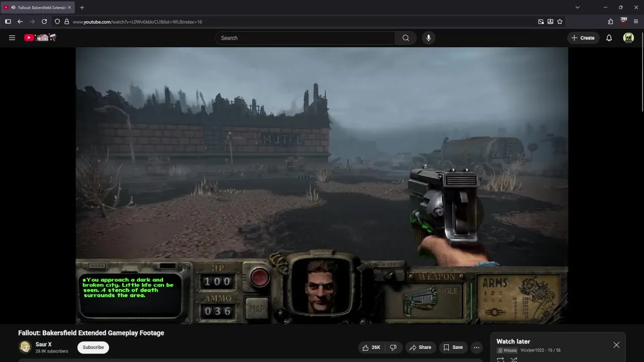Image resolution: width=644 pixels, height=362 pixels.
Task: Toggle loop playlist in Watch later panel
Action: 501,359
